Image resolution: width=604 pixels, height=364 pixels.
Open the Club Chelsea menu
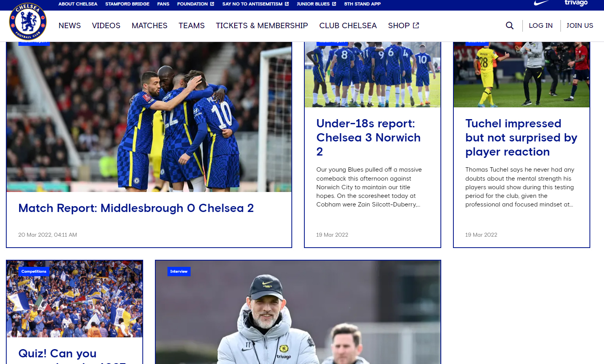tap(348, 25)
